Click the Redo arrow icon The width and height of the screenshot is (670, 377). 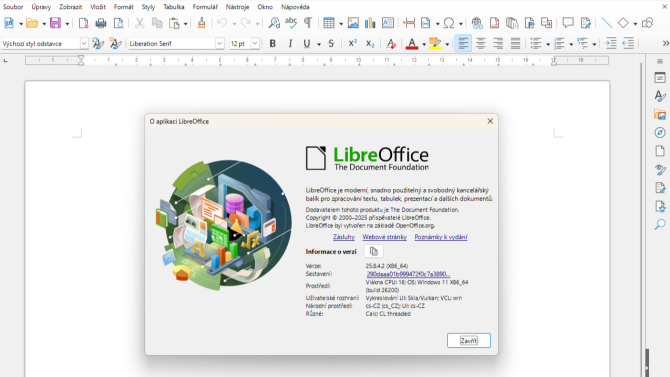pyautogui.click(x=245, y=23)
